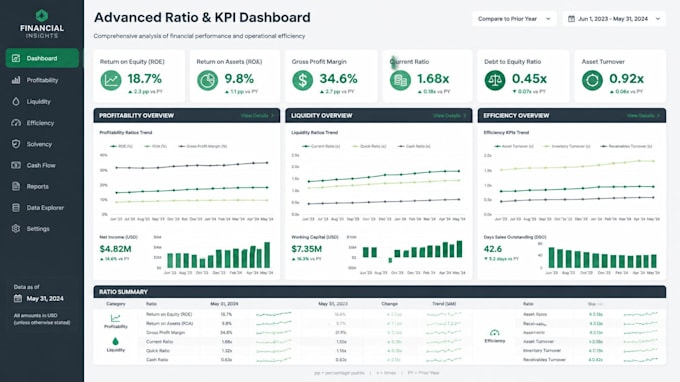The image size is (680, 382).
Task: Click the Return on Assets pie icon
Action: coord(208,81)
